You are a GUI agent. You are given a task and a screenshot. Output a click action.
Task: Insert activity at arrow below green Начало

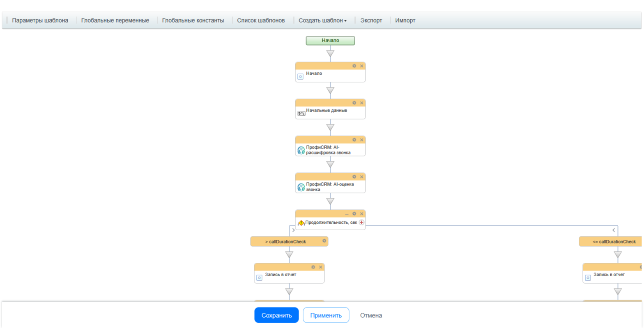click(330, 53)
